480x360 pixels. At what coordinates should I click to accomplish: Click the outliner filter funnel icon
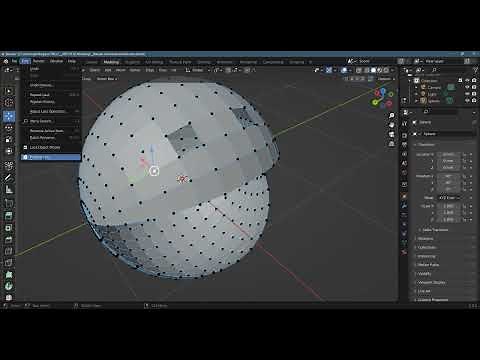click(475, 70)
